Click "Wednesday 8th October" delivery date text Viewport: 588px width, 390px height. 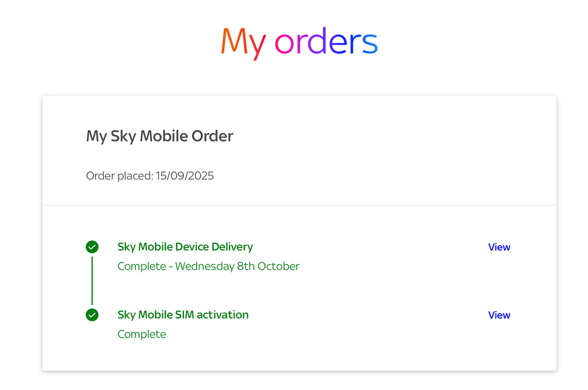237,266
